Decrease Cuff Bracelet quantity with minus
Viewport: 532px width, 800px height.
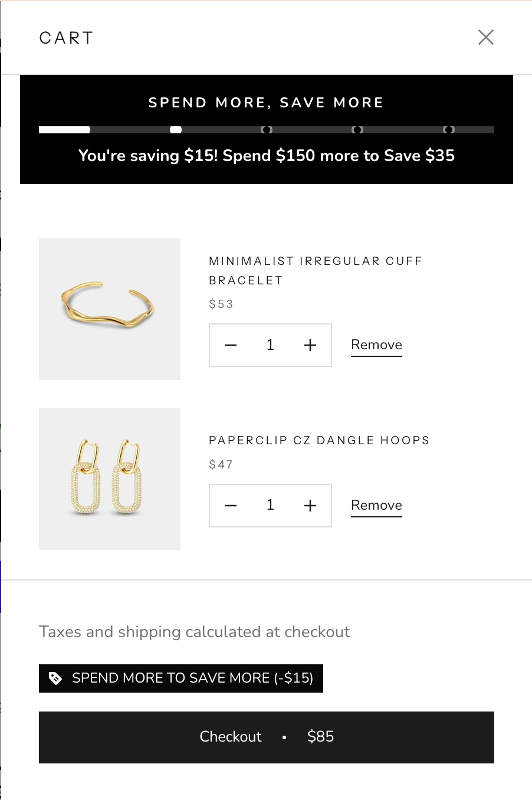coord(231,345)
